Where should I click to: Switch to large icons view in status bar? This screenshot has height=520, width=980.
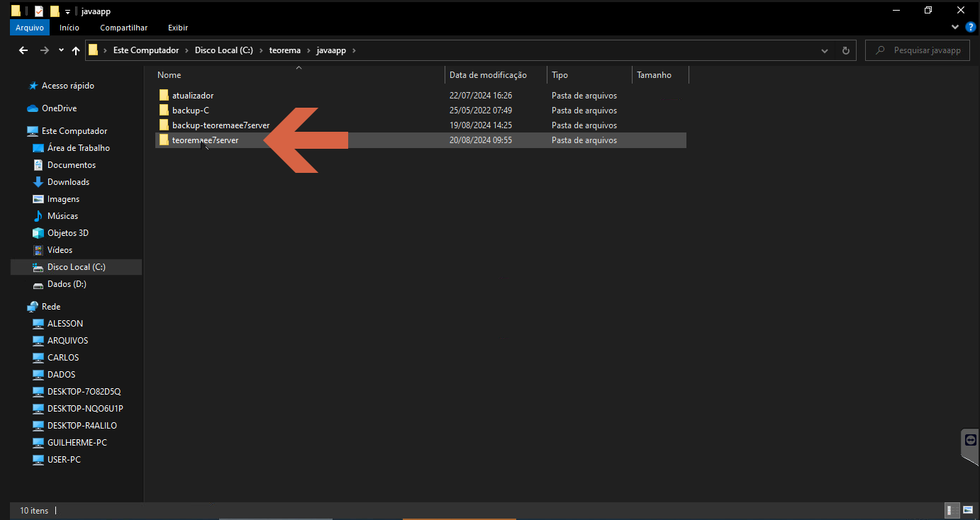(x=968, y=510)
